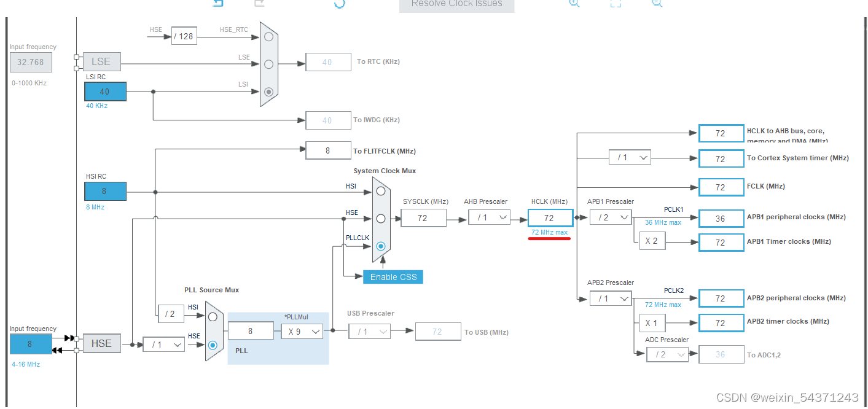Screen dimensions: 868x409
Task: Open the PLLMul X 9 dropdown
Action: pyautogui.click(x=301, y=331)
